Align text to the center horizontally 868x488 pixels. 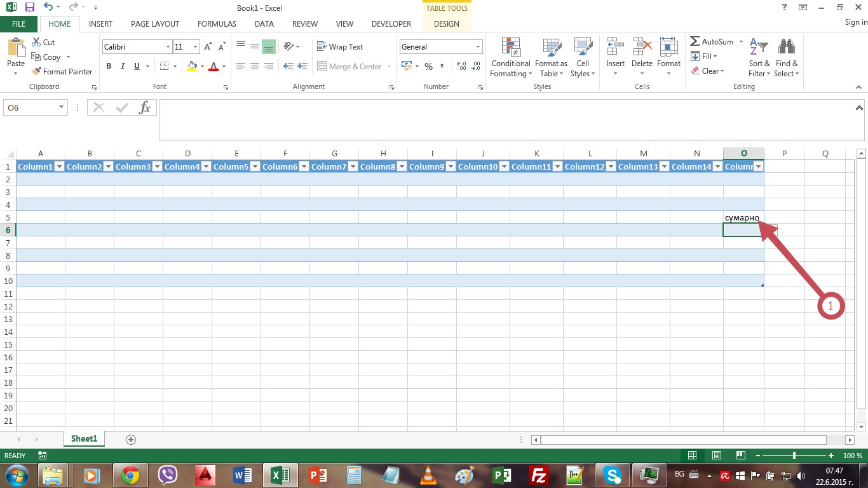point(254,66)
